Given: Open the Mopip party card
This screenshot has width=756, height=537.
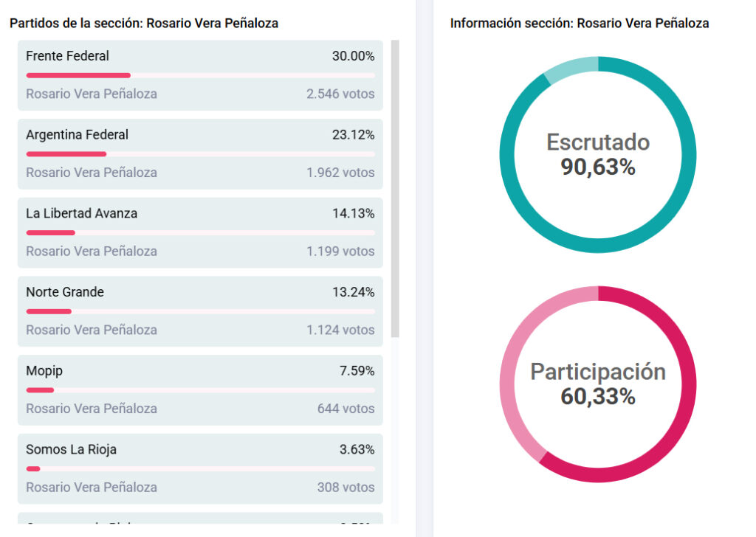Looking at the screenshot, I should [x=200, y=389].
